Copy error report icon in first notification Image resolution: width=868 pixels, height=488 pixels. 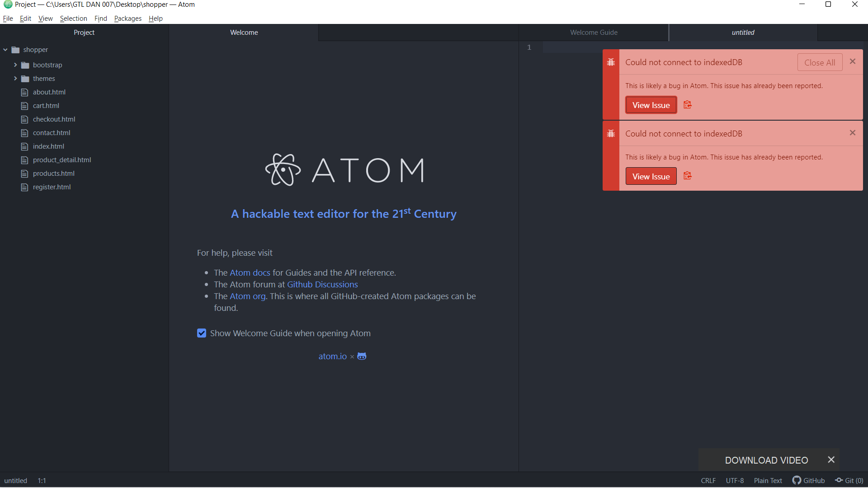click(688, 105)
